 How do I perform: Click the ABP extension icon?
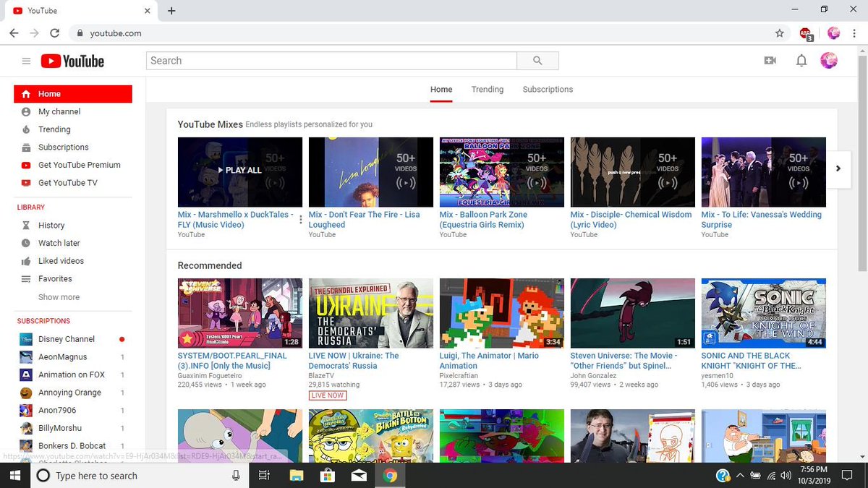807,33
